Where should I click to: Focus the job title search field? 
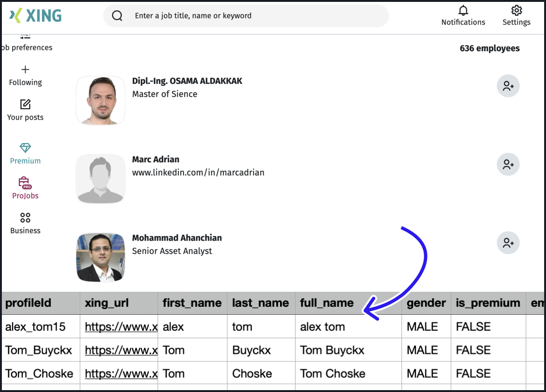tap(254, 16)
